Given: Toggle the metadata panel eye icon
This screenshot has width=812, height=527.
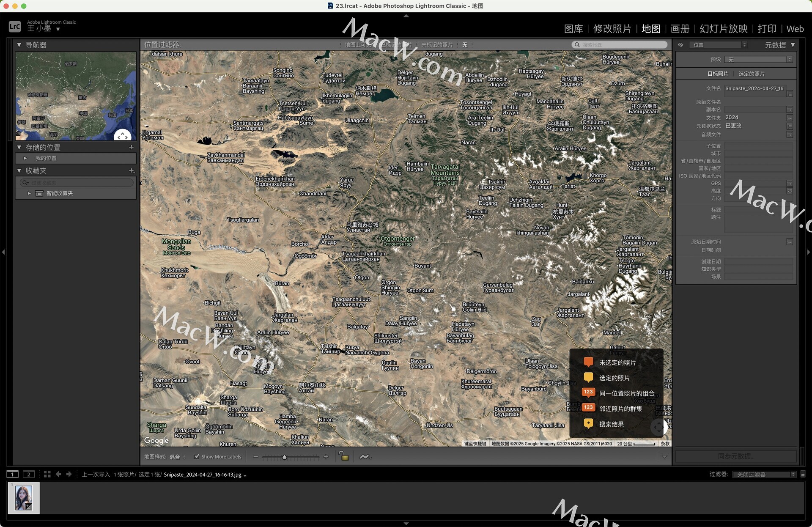Looking at the screenshot, I should point(680,45).
